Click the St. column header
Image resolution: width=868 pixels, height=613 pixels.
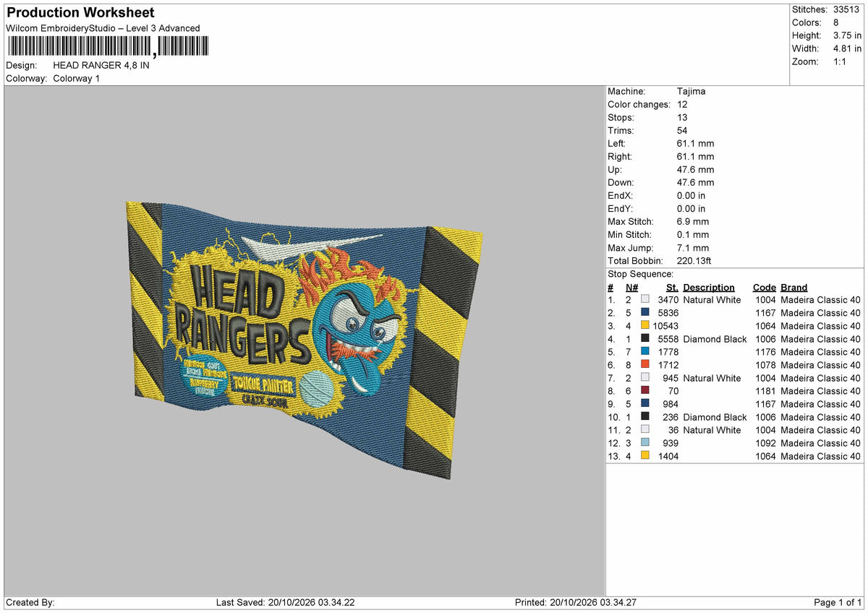672,287
